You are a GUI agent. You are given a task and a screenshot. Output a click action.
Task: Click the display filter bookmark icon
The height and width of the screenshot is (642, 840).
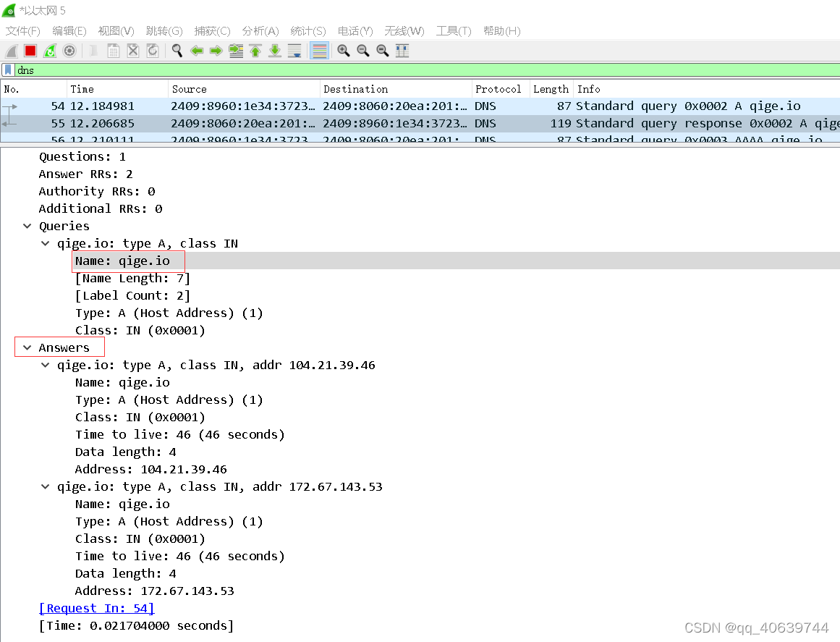tap(7, 70)
